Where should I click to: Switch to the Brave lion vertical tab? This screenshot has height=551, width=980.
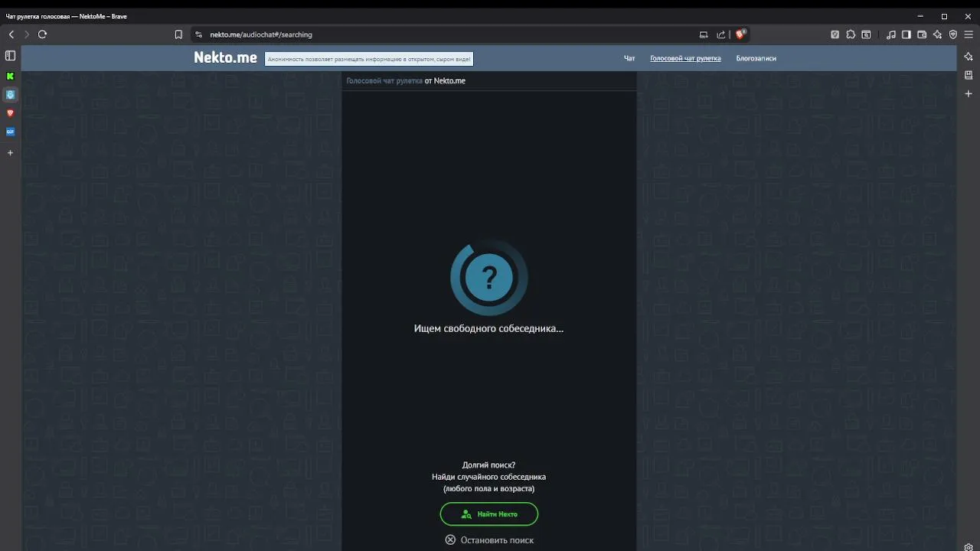pyautogui.click(x=10, y=112)
